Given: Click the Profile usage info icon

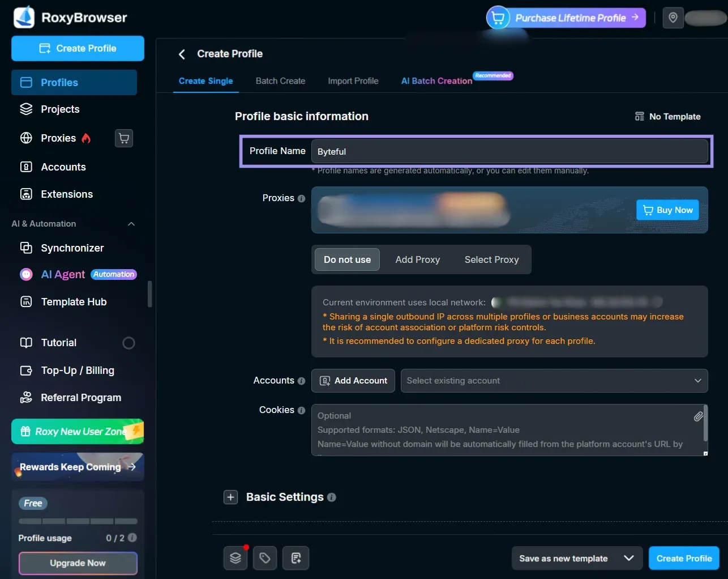Looking at the screenshot, I should point(132,538).
